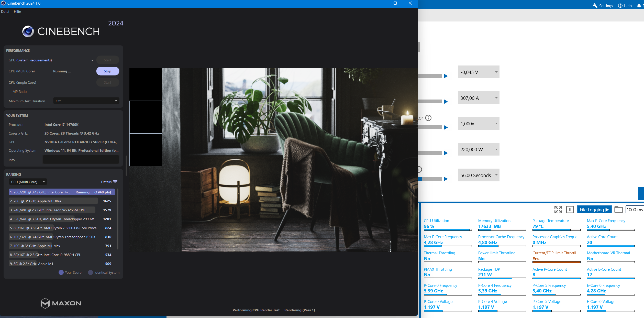The image size is (644, 318).
Task: Open the log file folder icon
Action: pyautogui.click(x=618, y=210)
